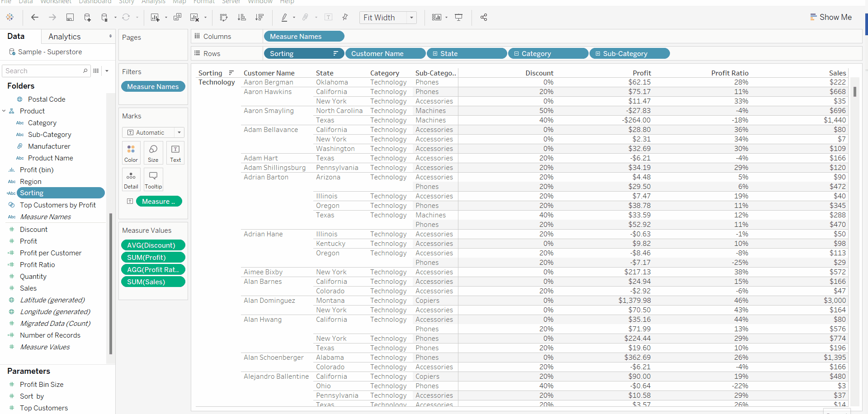
Task: Collapse the Product folder
Action: [x=4, y=111]
